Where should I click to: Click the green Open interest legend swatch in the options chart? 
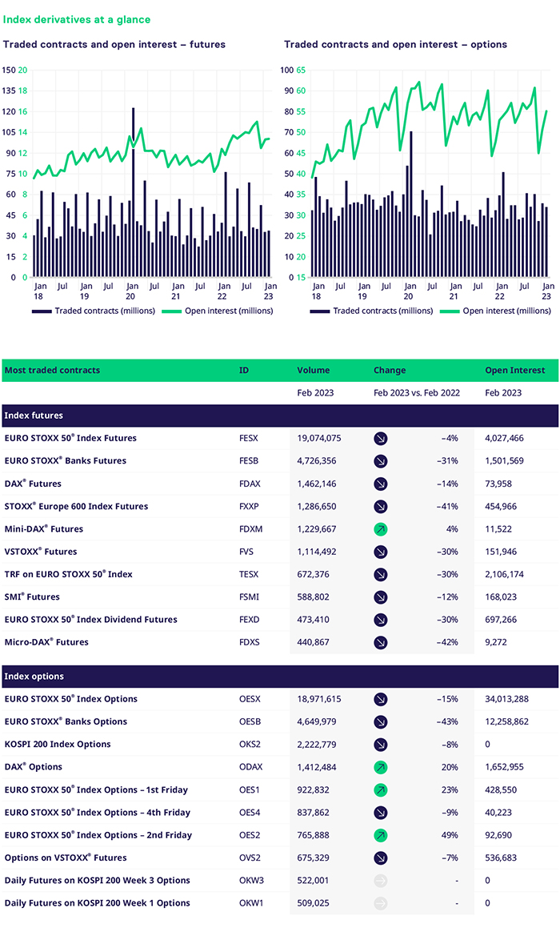pyautogui.click(x=450, y=311)
